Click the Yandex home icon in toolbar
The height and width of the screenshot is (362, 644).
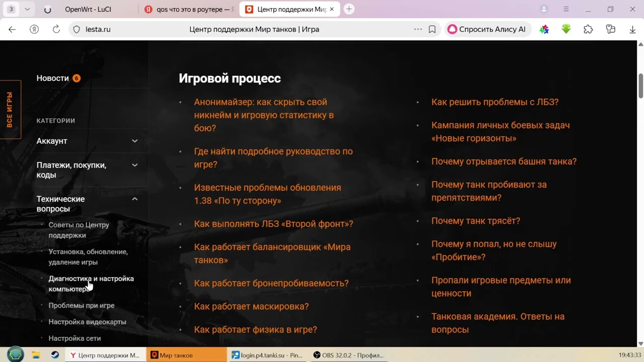pyautogui.click(x=34, y=29)
